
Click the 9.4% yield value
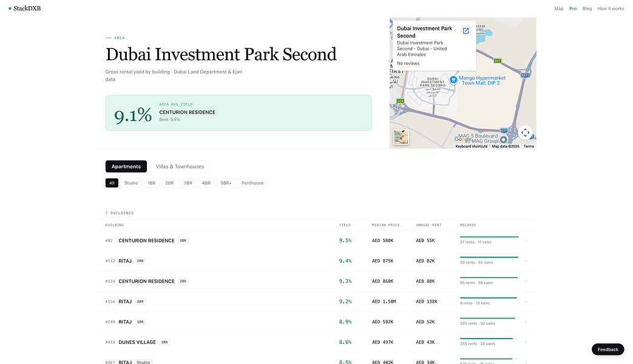click(345, 261)
